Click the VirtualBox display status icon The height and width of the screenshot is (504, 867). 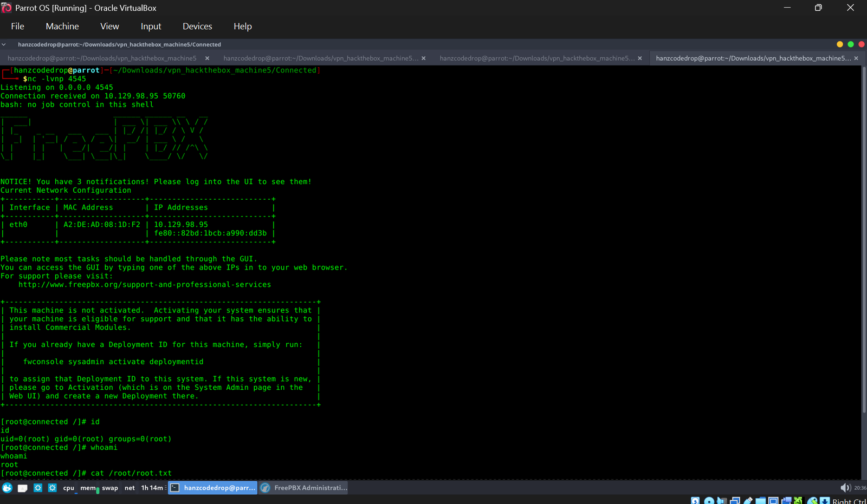coord(774,501)
